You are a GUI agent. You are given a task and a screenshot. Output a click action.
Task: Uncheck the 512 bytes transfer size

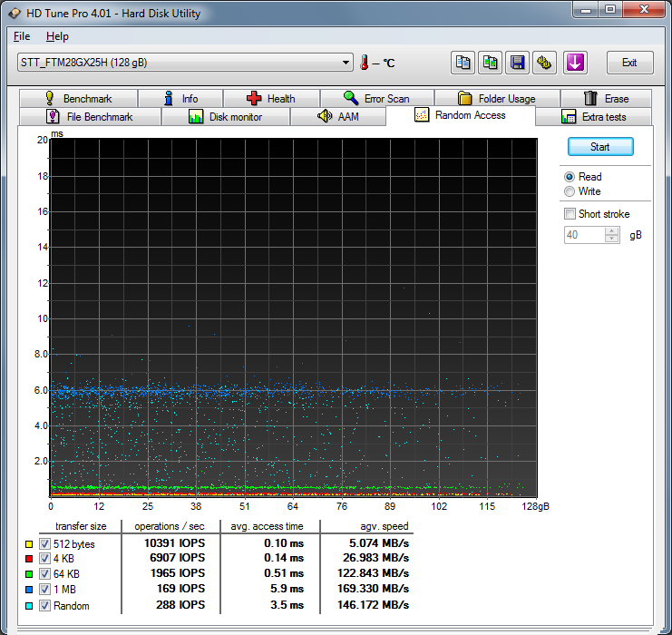coord(44,543)
